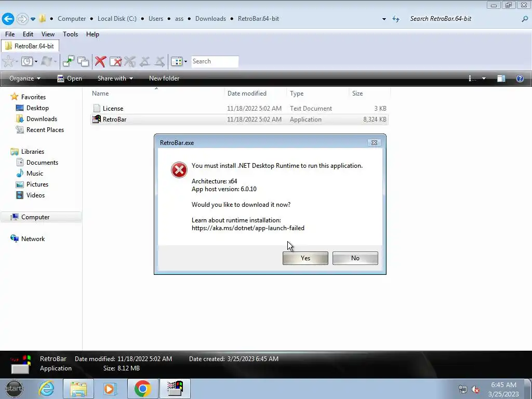Open the view options dropdown arrow
Image resolution: width=532 pixels, height=399 pixels.
pyautogui.click(x=484, y=79)
